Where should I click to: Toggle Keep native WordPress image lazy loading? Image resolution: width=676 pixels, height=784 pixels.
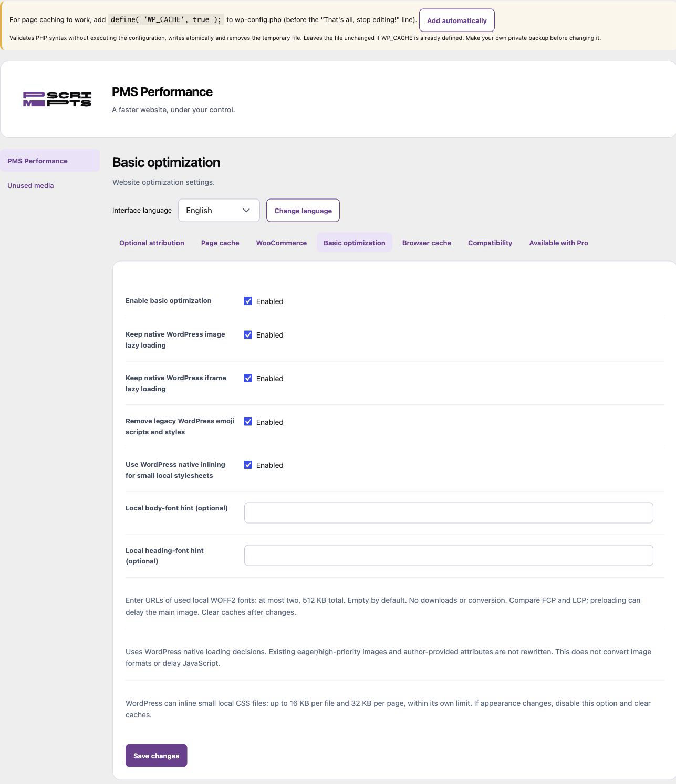tap(248, 334)
